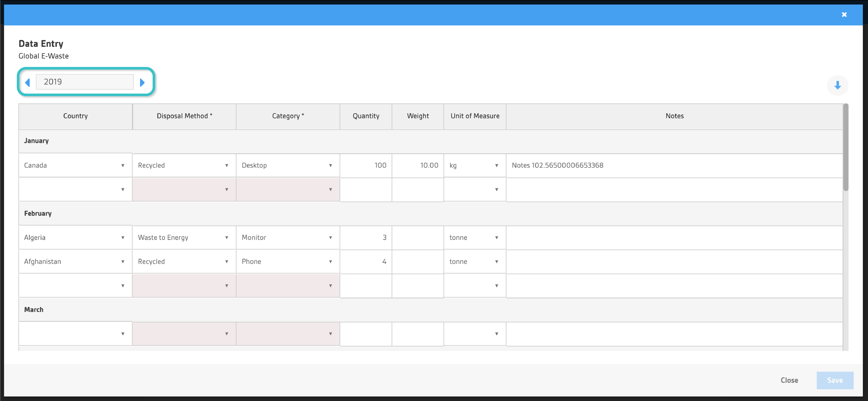
Task: Click the weight field showing 10.00
Action: click(x=418, y=165)
